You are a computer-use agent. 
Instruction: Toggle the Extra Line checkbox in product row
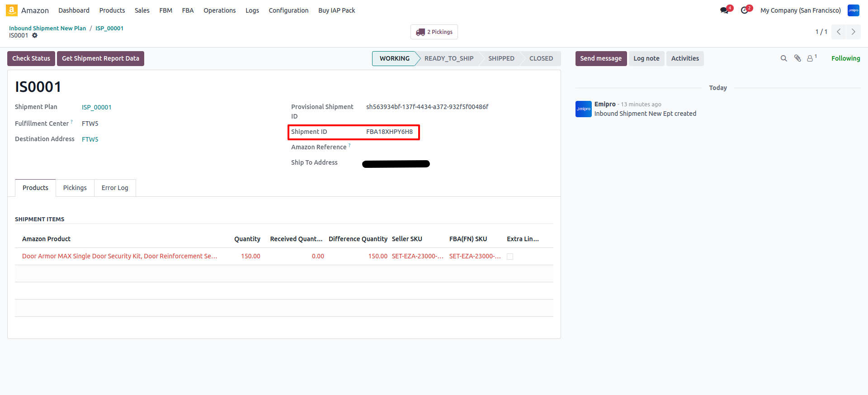coord(510,257)
